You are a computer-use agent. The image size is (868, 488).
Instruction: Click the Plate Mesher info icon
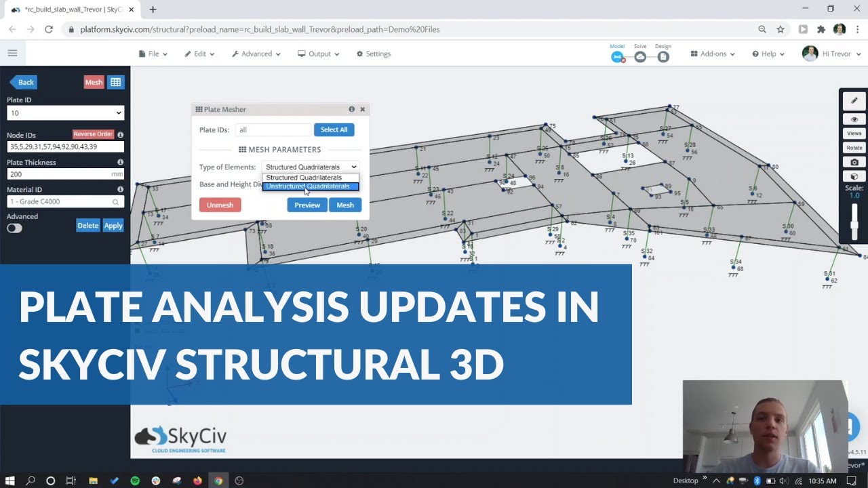(x=351, y=109)
